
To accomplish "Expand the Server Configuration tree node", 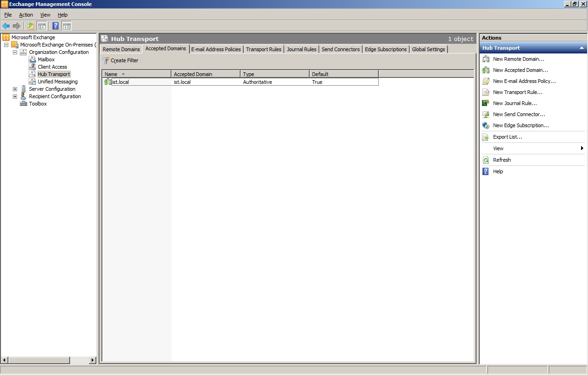I will point(15,89).
